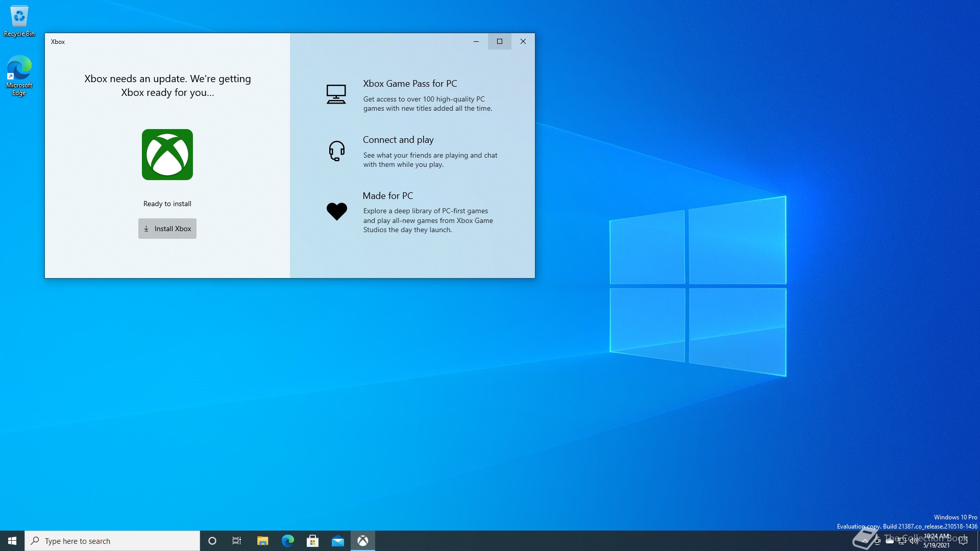Click the Xbox taskbar icon
980x551 pixels.
pos(363,541)
